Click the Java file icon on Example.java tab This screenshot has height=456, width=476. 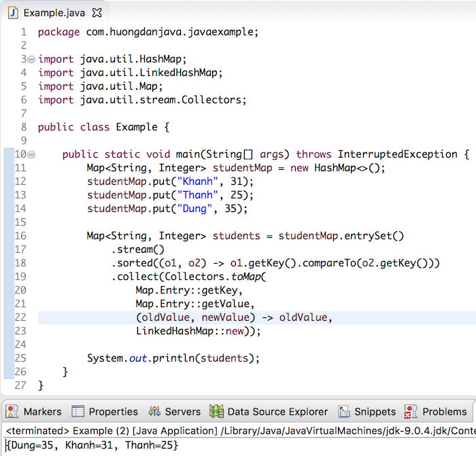[13, 13]
